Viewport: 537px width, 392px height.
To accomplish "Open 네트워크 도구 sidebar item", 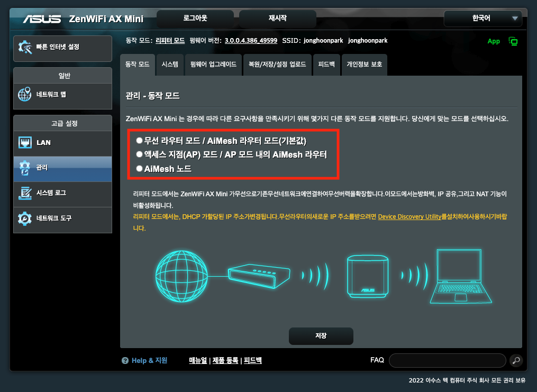I will point(62,220).
